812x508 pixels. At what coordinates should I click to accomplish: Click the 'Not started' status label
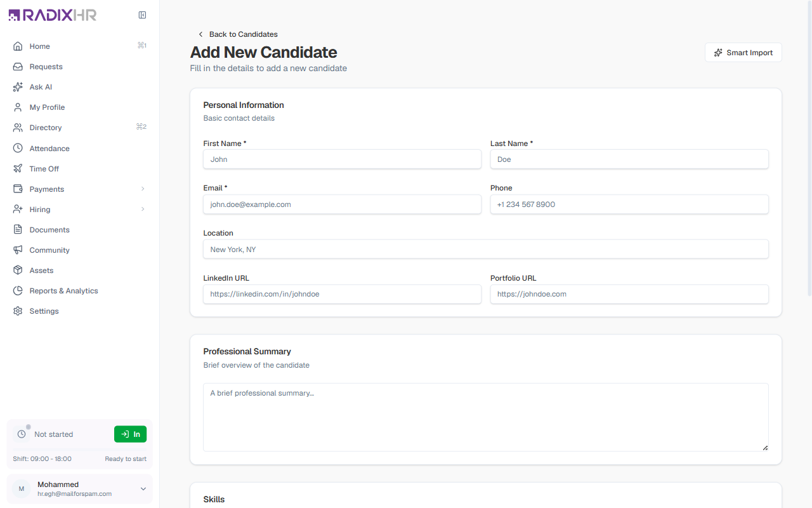click(x=54, y=434)
